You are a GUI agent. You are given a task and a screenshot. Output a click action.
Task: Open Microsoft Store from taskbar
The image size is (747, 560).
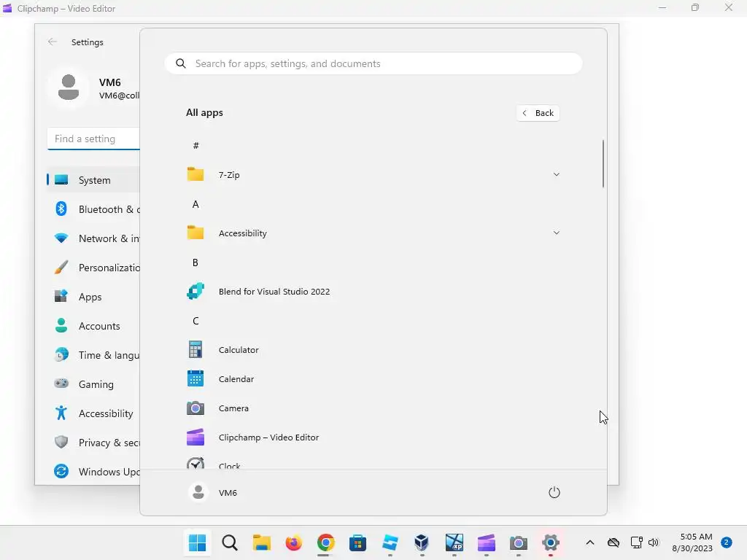click(357, 542)
